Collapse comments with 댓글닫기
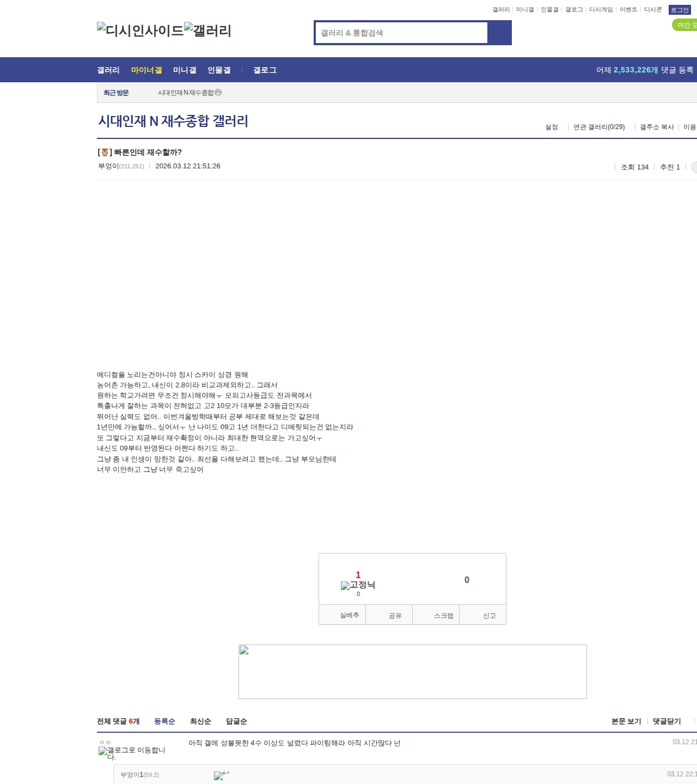 [667, 721]
